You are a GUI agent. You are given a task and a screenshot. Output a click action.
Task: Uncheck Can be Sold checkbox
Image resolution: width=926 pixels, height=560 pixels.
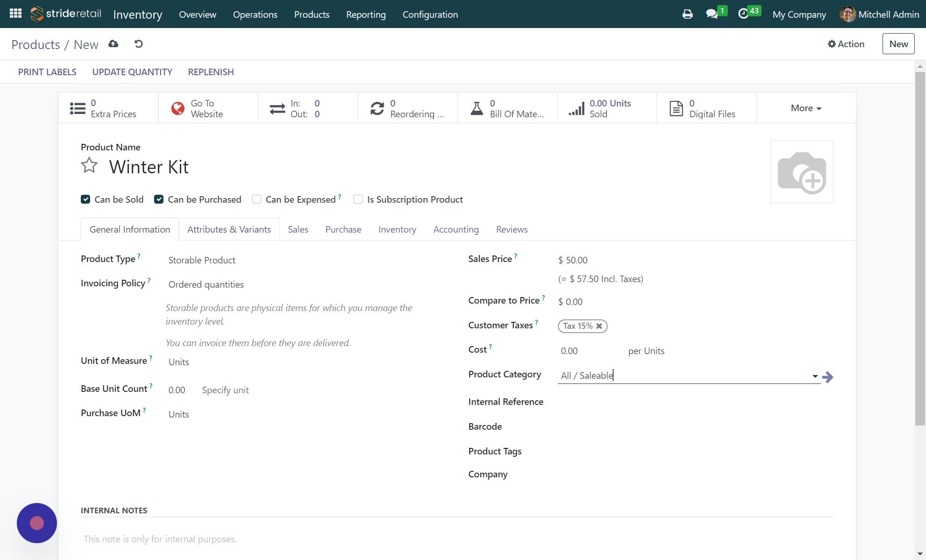click(85, 199)
